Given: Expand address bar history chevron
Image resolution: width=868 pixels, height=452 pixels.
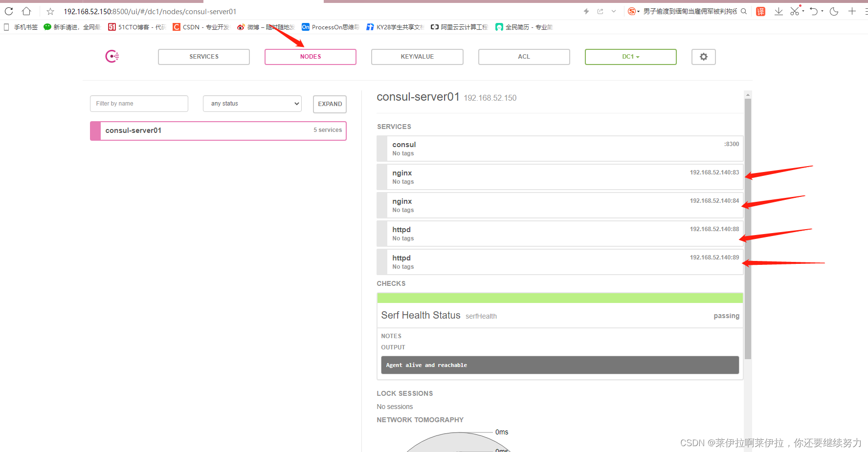Looking at the screenshot, I should coord(614,11).
